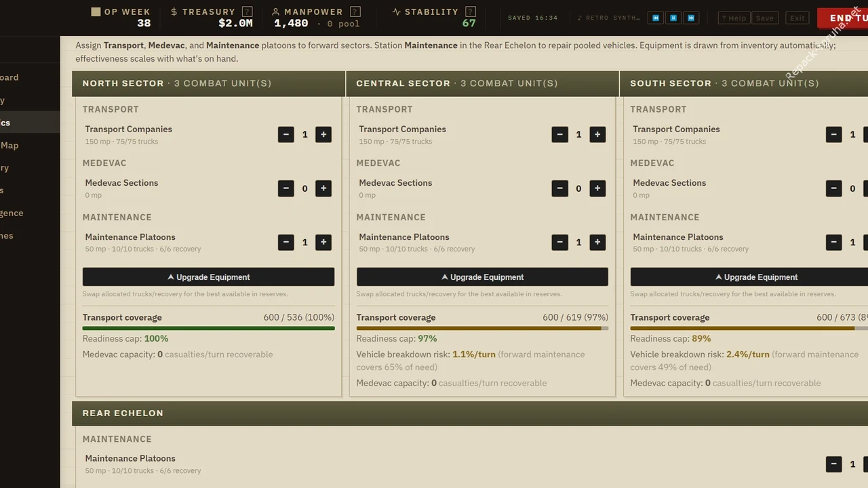Increase North Sector Transport Companies

tap(323, 134)
